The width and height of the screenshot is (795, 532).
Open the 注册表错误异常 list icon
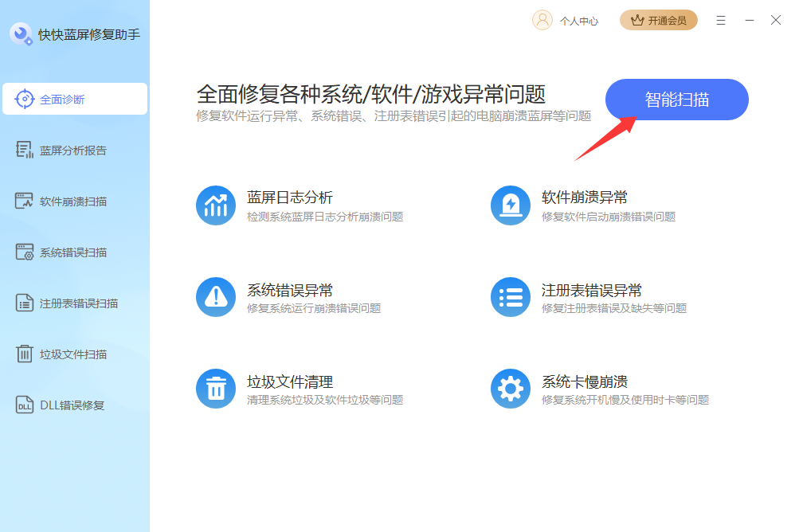click(511, 296)
